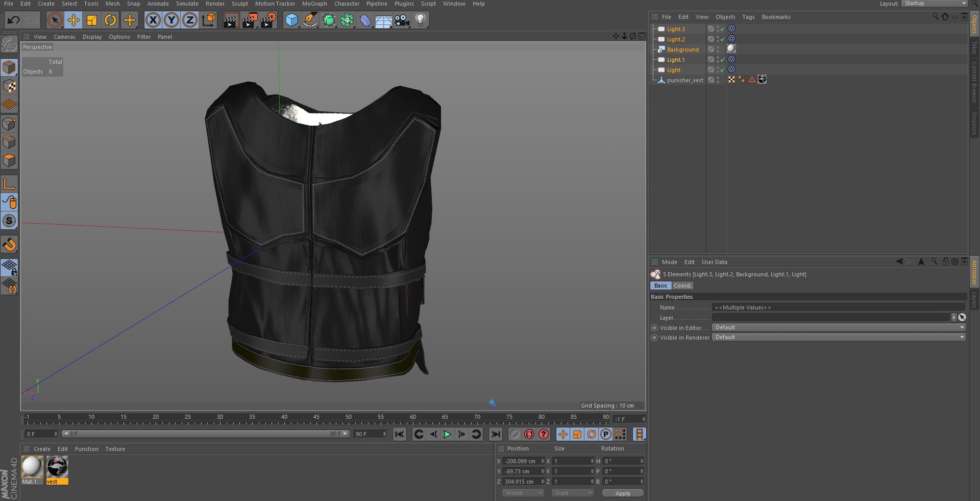Screen dimensions: 980x501
Task: Open the Scale mode dropdown near Apply
Action: tap(572, 493)
